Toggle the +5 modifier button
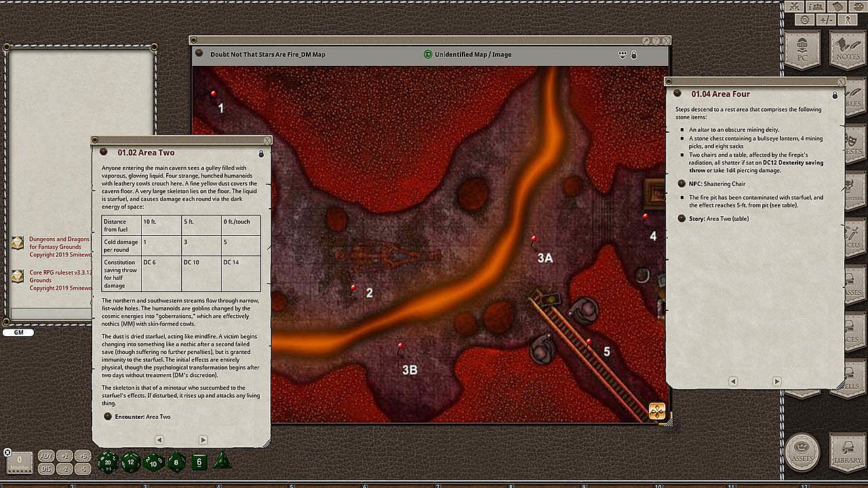 coord(82,455)
